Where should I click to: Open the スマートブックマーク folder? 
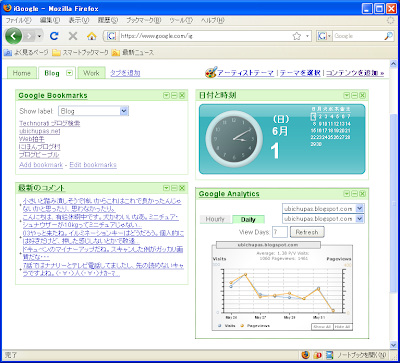click(x=81, y=52)
